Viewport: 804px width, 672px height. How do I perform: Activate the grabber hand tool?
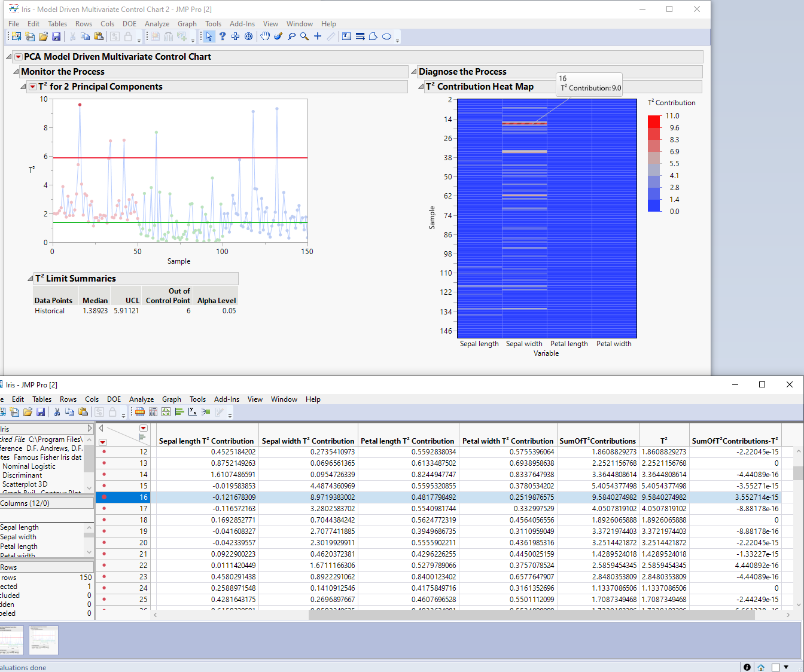266,36
